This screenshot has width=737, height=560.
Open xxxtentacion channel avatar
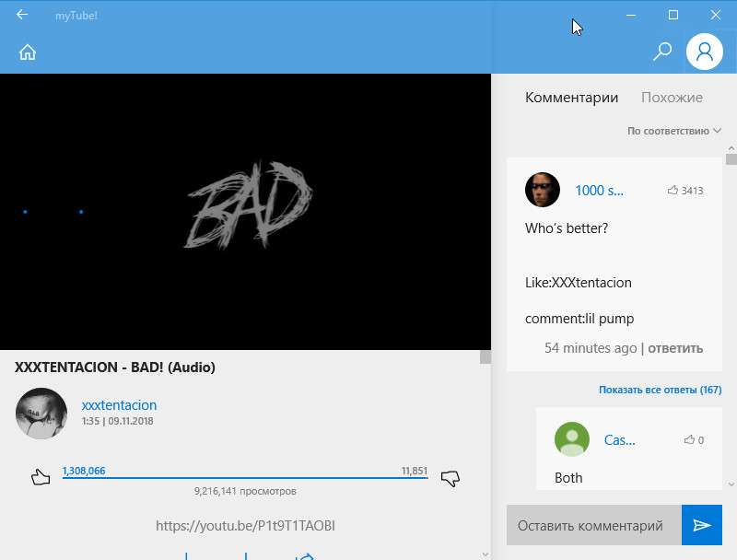click(x=41, y=414)
